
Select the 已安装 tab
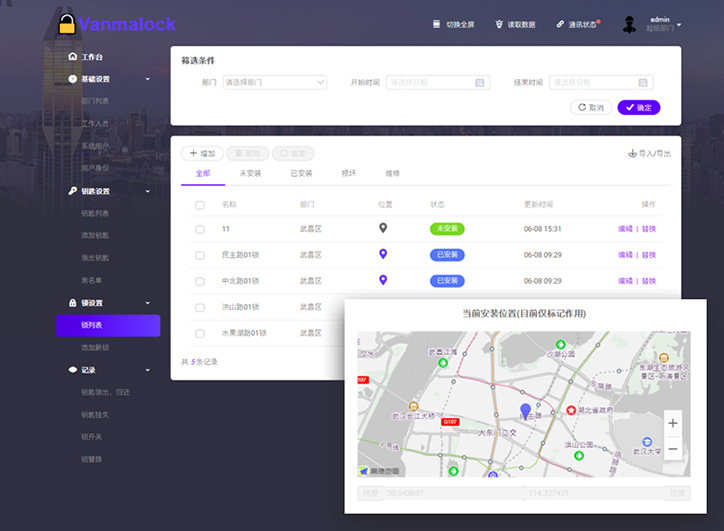(x=301, y=174)
